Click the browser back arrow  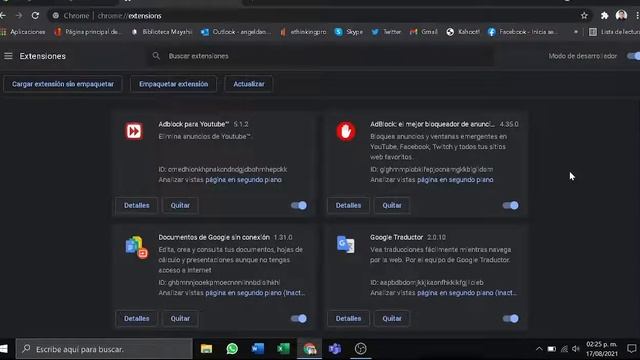[x=3, y=16]
